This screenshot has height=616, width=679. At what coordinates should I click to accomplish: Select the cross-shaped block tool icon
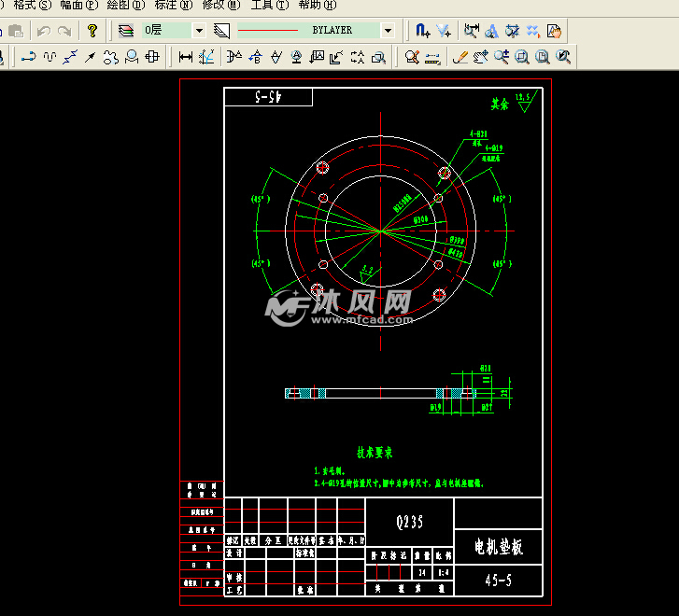152,57
